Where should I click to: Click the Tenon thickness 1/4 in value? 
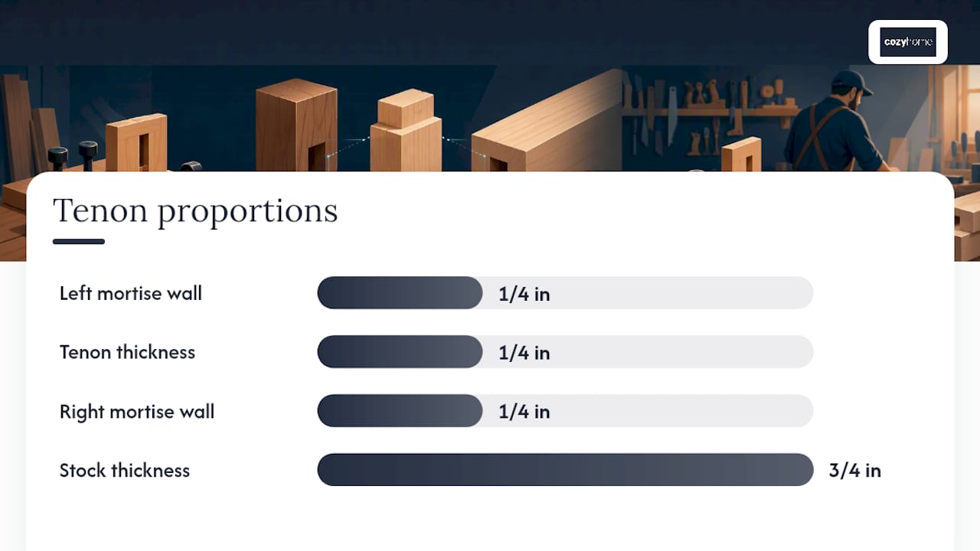pos(524,353)
